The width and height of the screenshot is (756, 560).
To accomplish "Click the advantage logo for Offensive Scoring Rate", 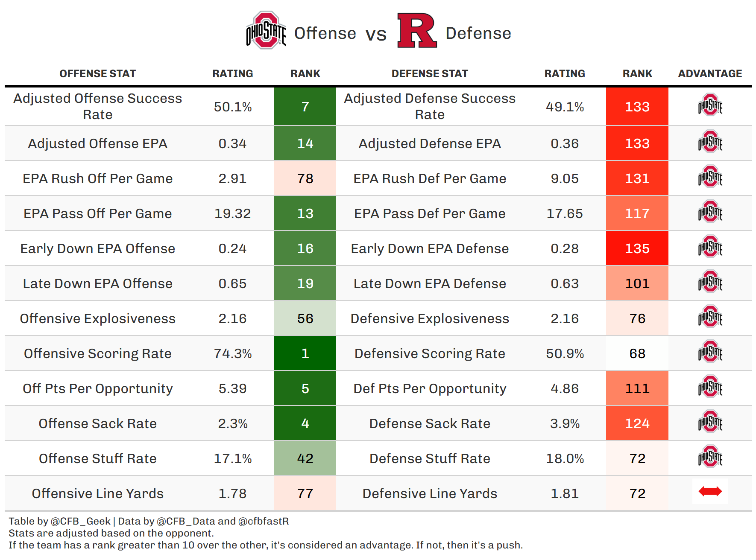I will (x=710, y=352).
